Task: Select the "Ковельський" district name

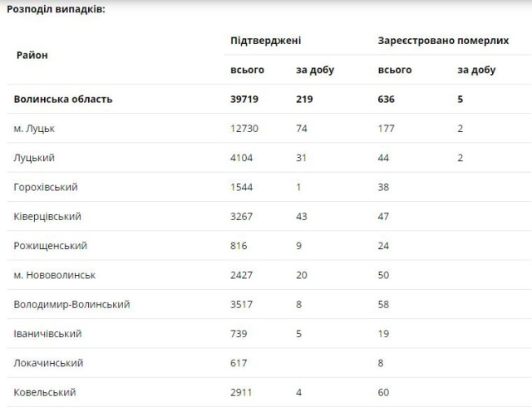Action: click(x=47, y=392)
